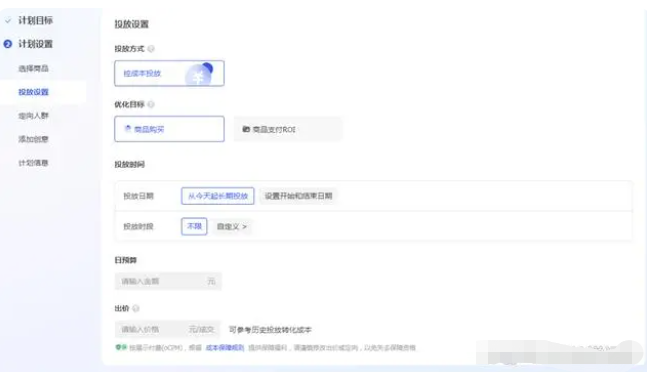Click the 日预算 section label
647x372 pixels.
(125, 260)
